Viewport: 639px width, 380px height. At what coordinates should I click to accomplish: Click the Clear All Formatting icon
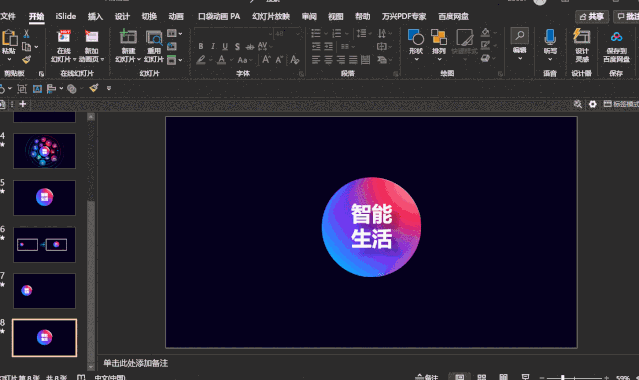click(x=295, y=60)
